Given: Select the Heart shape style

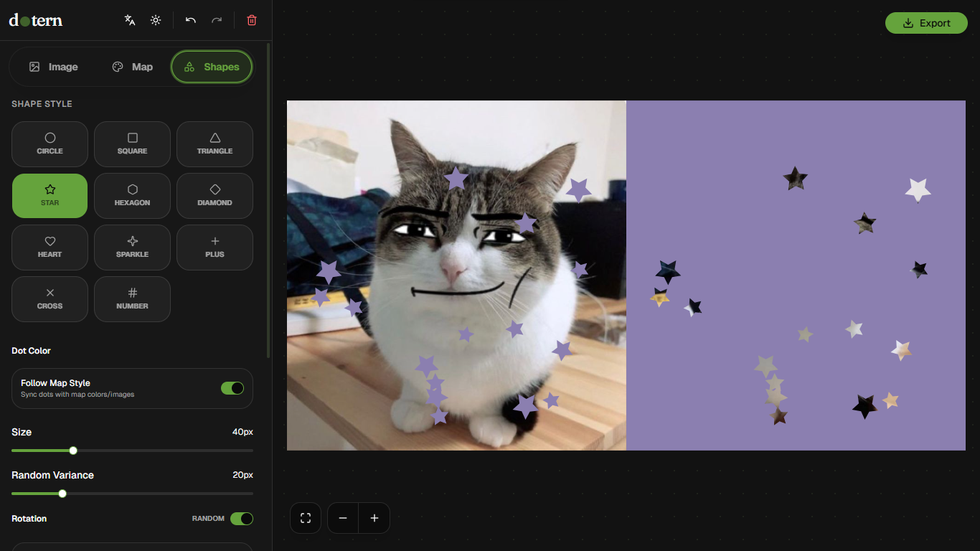Looking at the screenshot, I should point(50,248).
